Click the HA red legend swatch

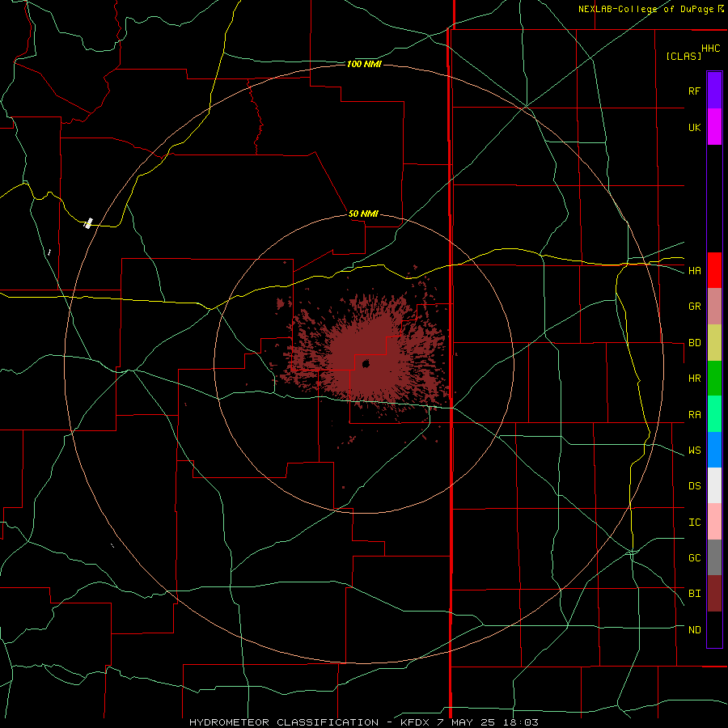pos(714,270)
